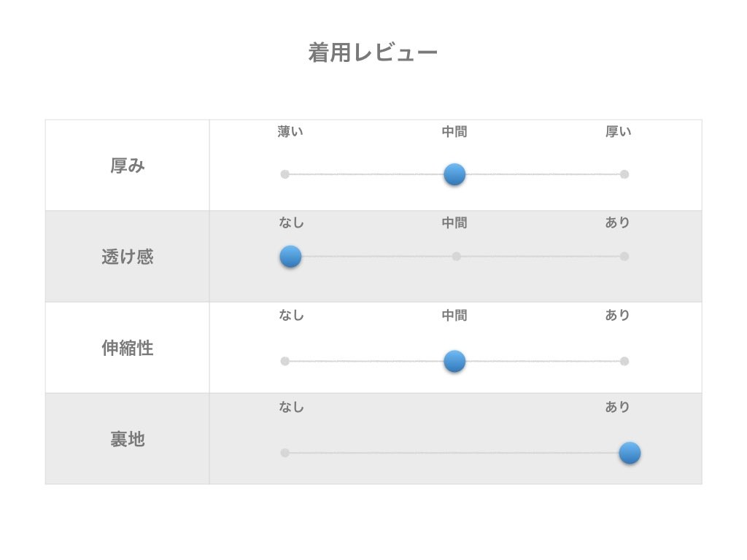Screen dimensions: 747x560
Task: Select the 厚み row heading
Action: pyautogui.click(x=128, y=166)
